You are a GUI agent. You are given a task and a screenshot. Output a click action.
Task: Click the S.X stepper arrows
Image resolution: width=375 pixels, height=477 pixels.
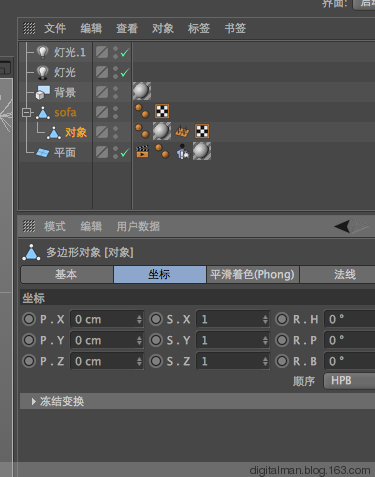[265, 319]
